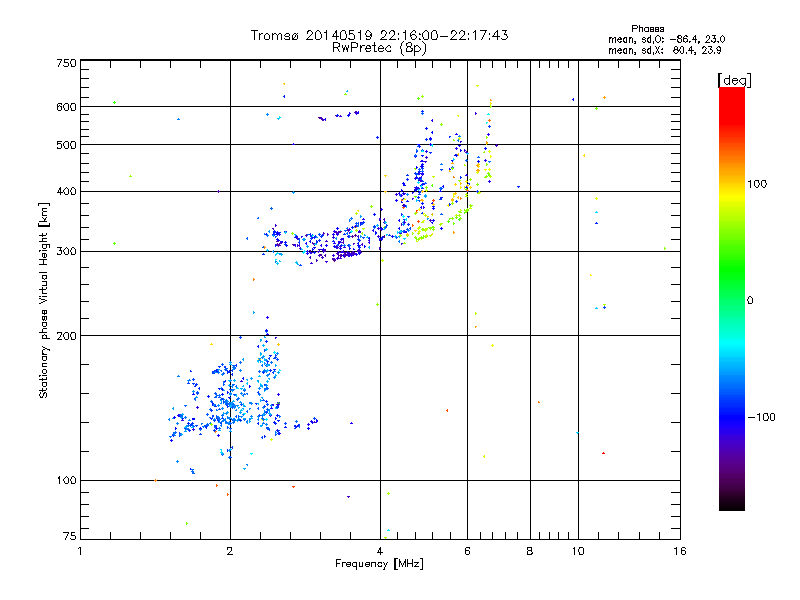Click the x-axis tick label '2'
The image size is (800, 600).
pyautogui.click(x=230, y=551)
